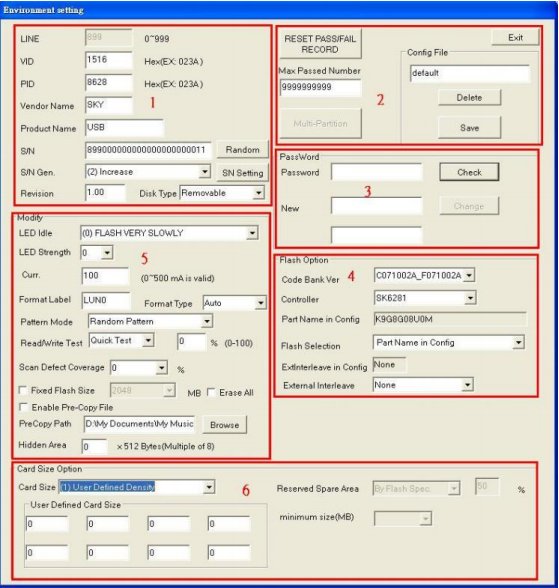Expand the Flash Selection dropdown
Screen dimensions: 559x588
coord(518,342)
